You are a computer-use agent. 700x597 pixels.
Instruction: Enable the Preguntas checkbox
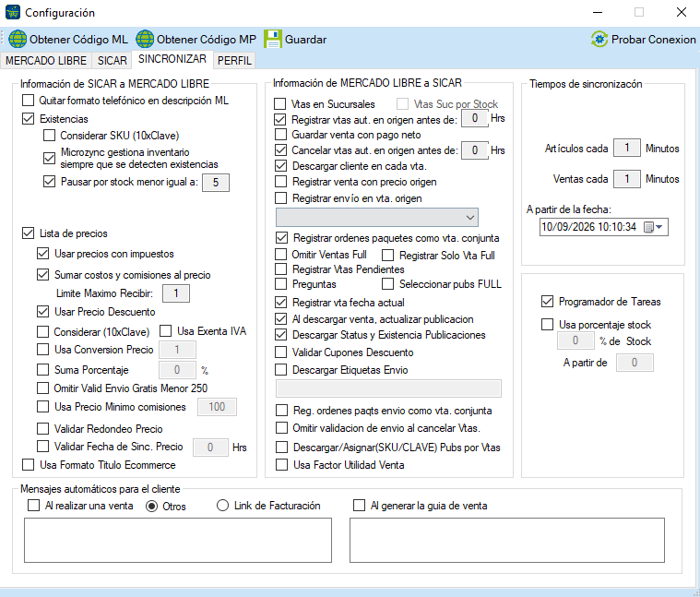[280, 284]
